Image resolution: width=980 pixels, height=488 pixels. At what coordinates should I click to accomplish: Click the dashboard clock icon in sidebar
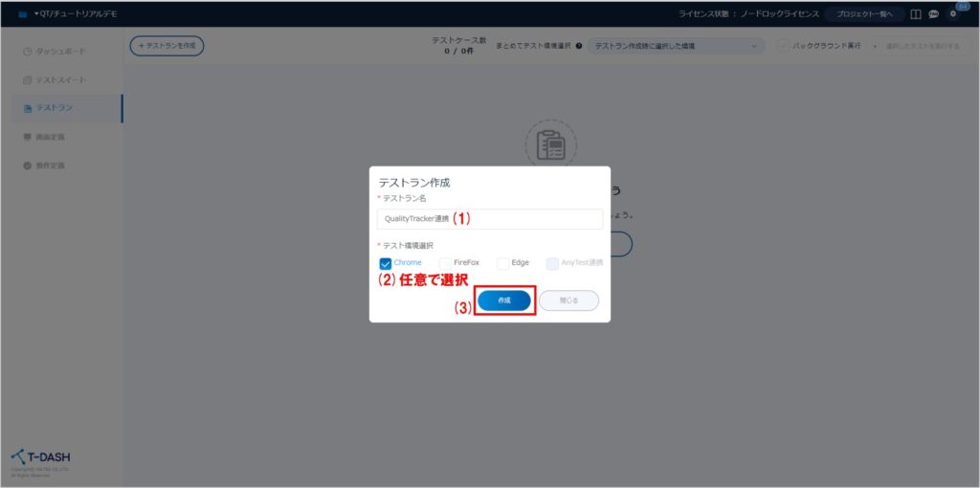click(x=28, y=51)
